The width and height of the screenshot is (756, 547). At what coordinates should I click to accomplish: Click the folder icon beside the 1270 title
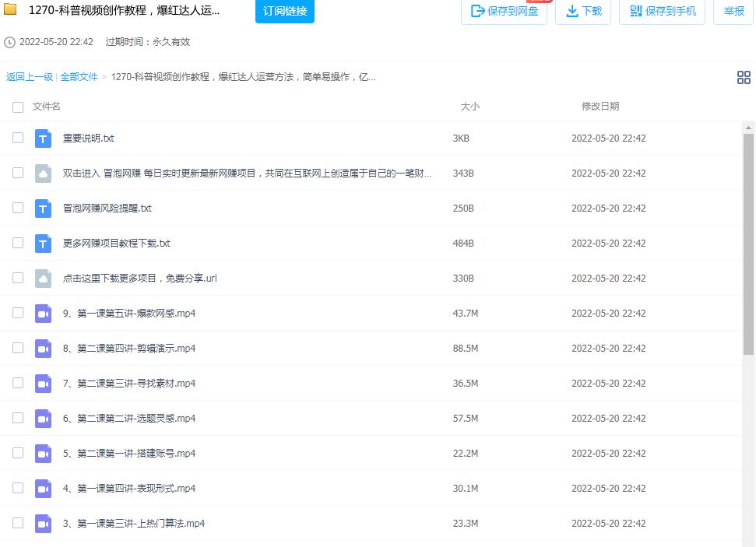10,9
